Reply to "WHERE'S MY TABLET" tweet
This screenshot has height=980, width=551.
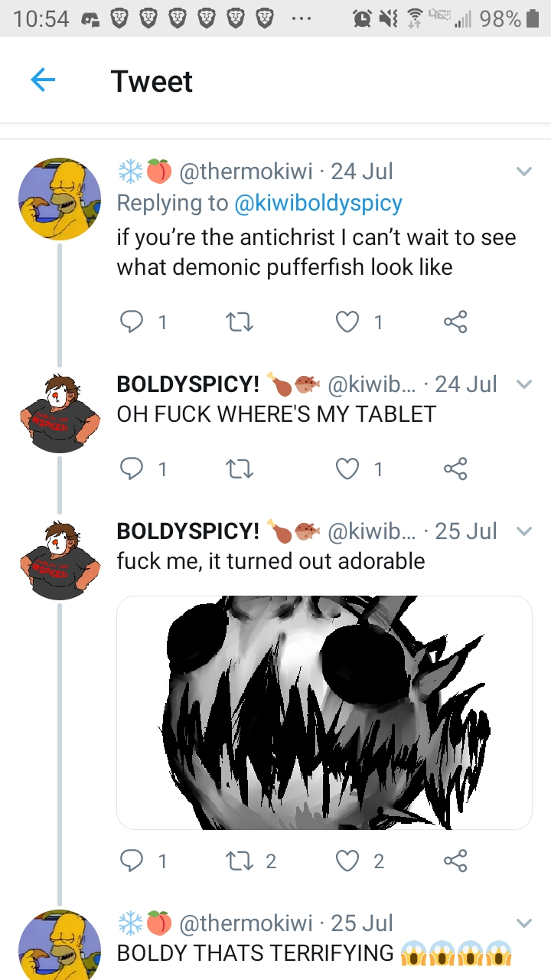click(x=132, y=469)
